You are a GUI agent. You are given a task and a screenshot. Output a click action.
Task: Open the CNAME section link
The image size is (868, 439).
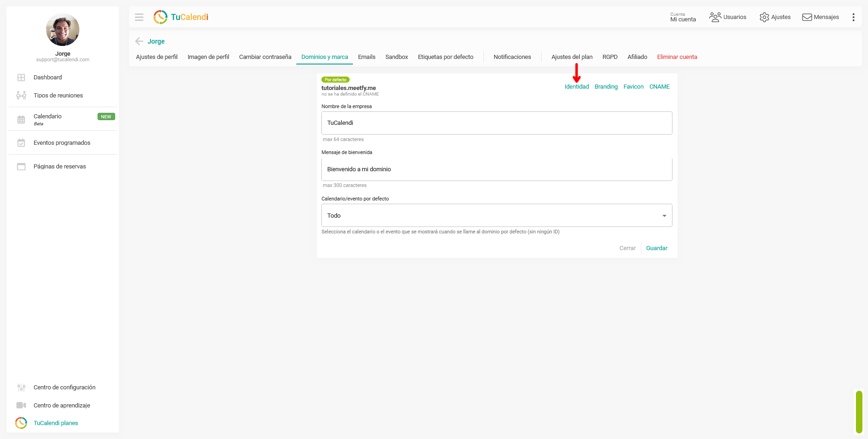point(659,87)
